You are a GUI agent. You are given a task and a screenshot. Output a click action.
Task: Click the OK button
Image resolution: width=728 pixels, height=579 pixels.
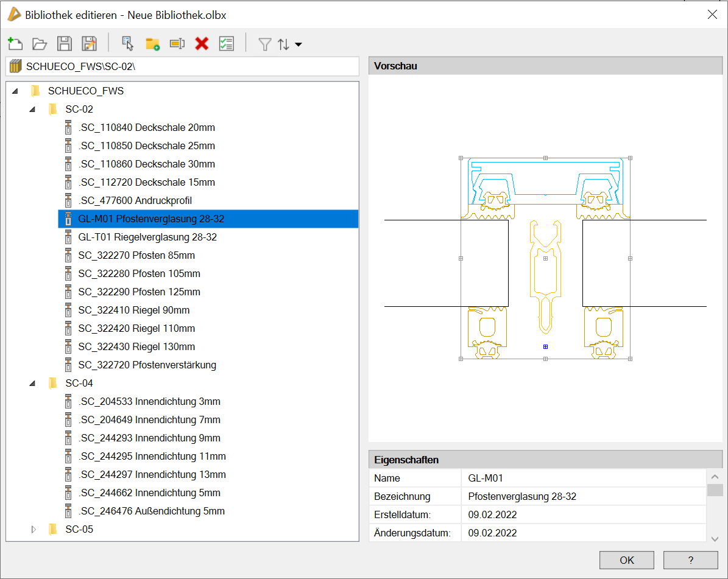[627, 560]
